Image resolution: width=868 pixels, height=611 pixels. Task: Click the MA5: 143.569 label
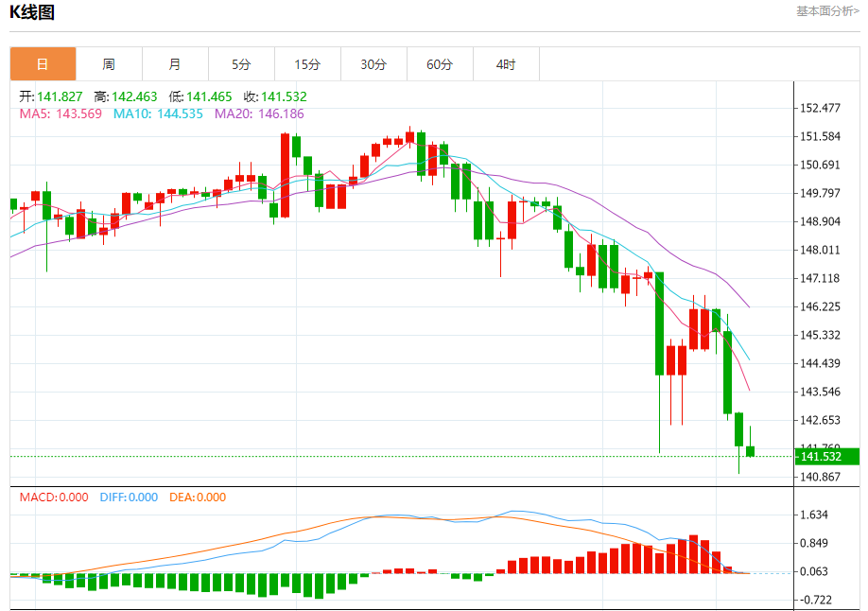[61, 114]
